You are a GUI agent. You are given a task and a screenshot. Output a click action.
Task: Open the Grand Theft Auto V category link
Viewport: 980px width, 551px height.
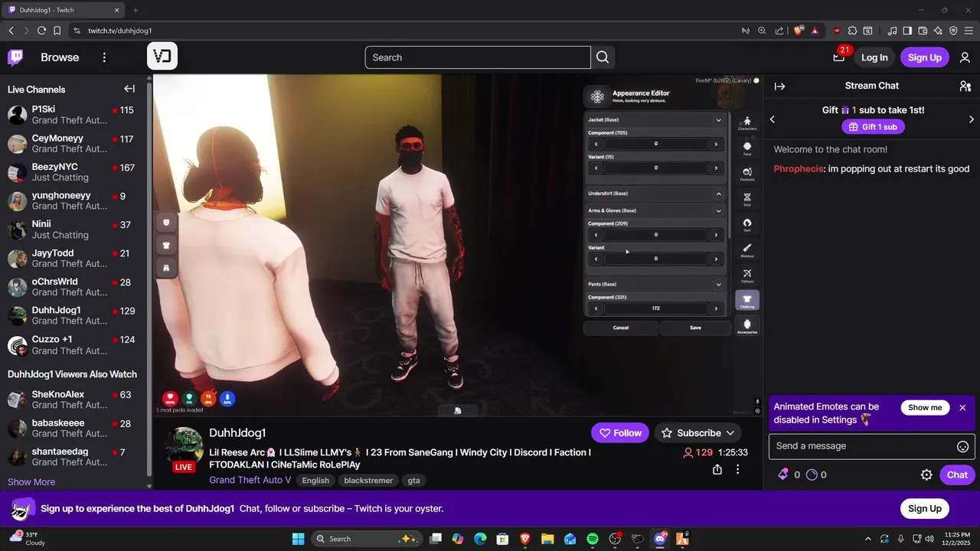250,481
